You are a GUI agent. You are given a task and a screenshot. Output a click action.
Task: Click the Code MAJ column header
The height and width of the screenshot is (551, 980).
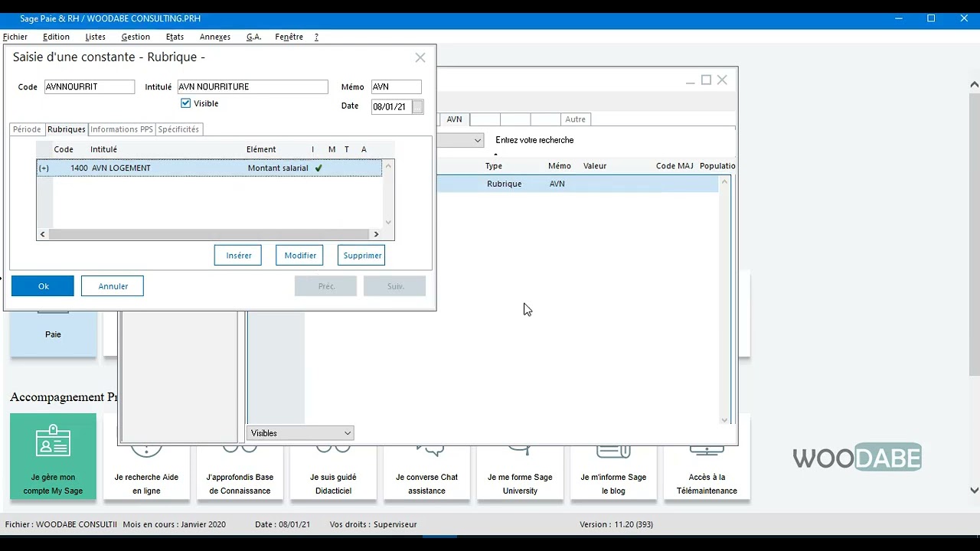point(675,166)
